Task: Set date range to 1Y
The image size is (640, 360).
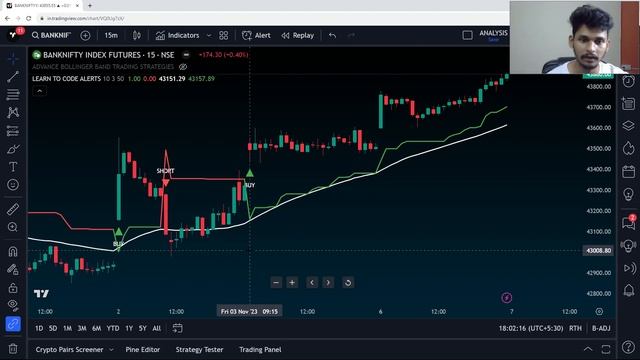Action: coord(129,328)
